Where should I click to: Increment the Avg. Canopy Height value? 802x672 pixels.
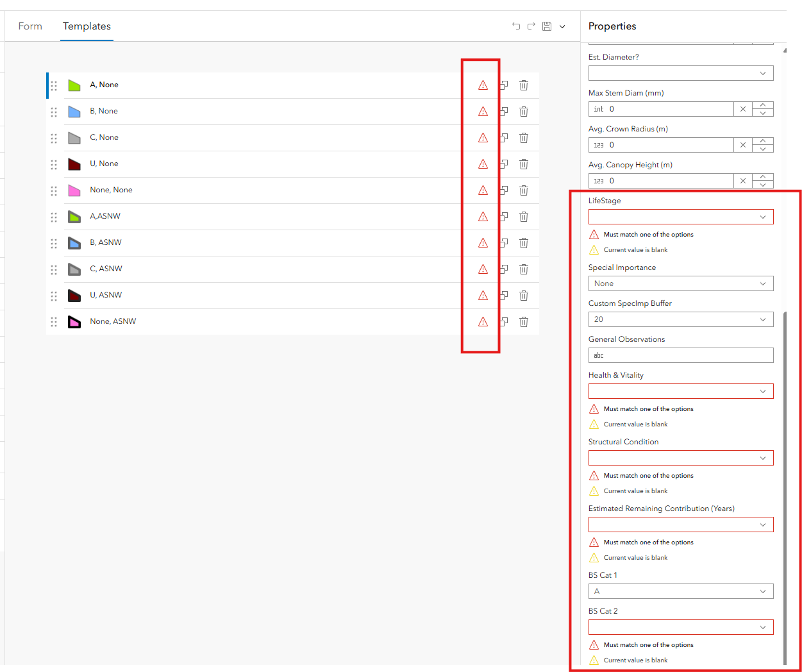(x=762, y=178)
